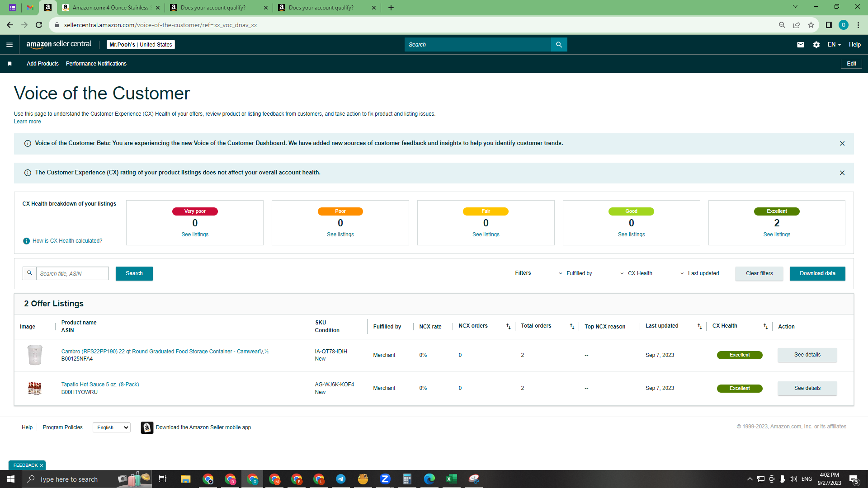Expand the Fulfilled by filter dropdown

[x=575, y=273]
